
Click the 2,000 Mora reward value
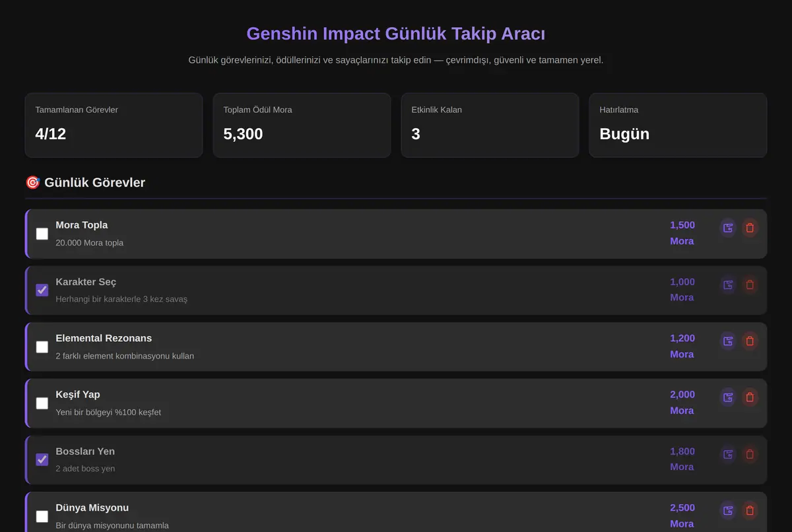[682, 403]
